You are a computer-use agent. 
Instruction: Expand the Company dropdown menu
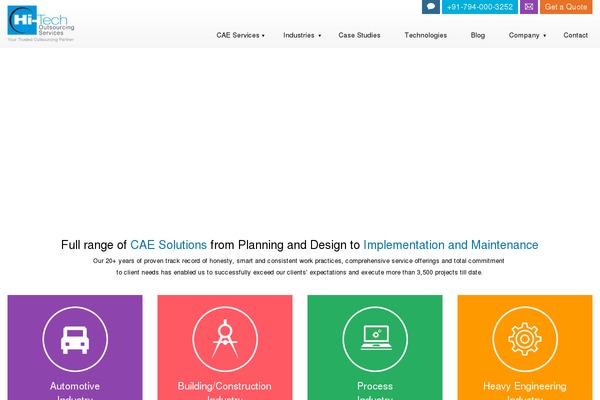[x=527, y=35]
